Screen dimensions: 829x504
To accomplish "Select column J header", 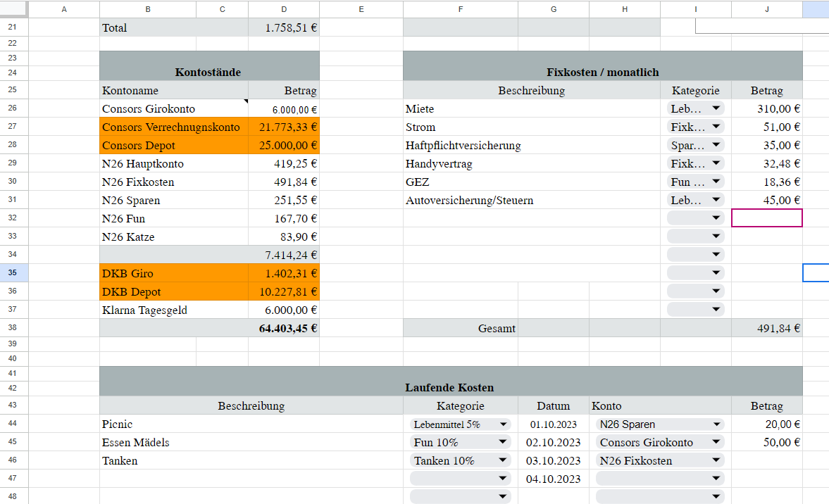I will point(766,9).
